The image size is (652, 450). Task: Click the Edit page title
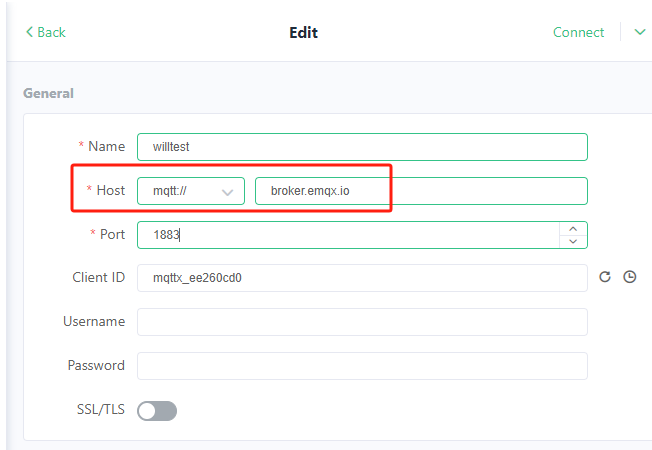coord(304,32)
